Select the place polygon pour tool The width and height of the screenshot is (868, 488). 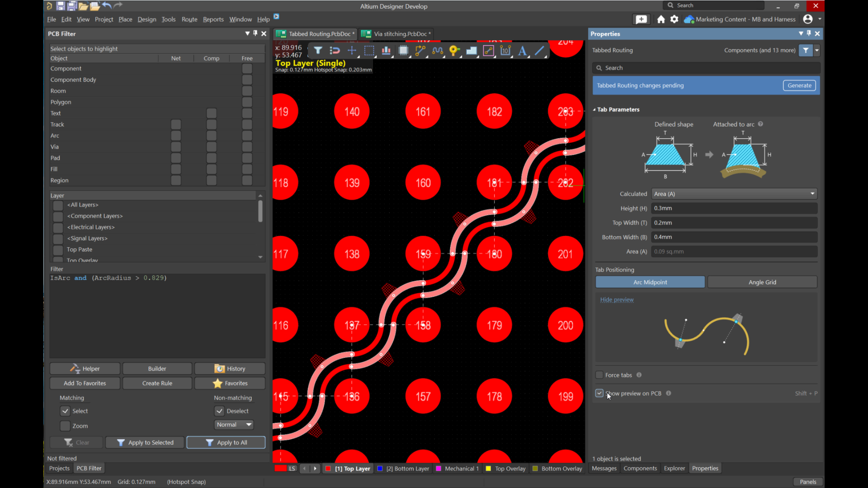[x=472, y=51]
